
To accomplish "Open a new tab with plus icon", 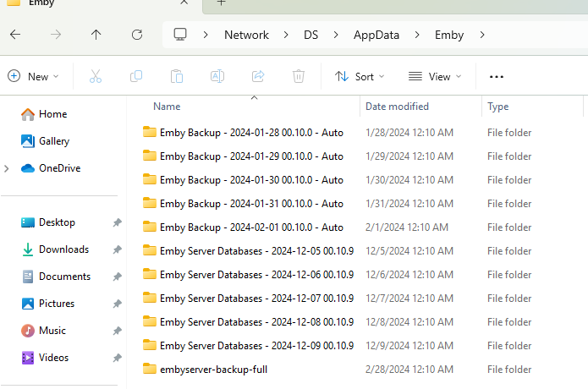I will [x=222, y=3].
